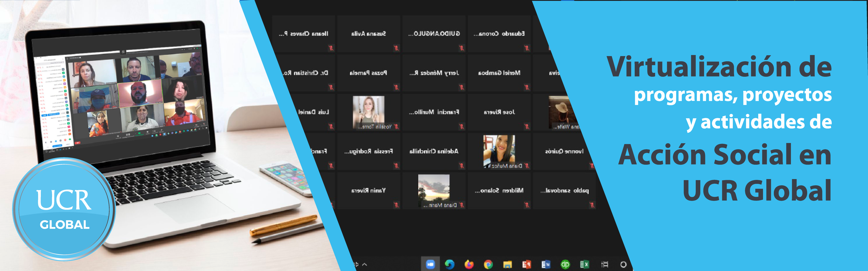Click muted mic icon on Pozas Pamela tile
The height and width of the screenshot is (271, 868).
click(396, 87)
